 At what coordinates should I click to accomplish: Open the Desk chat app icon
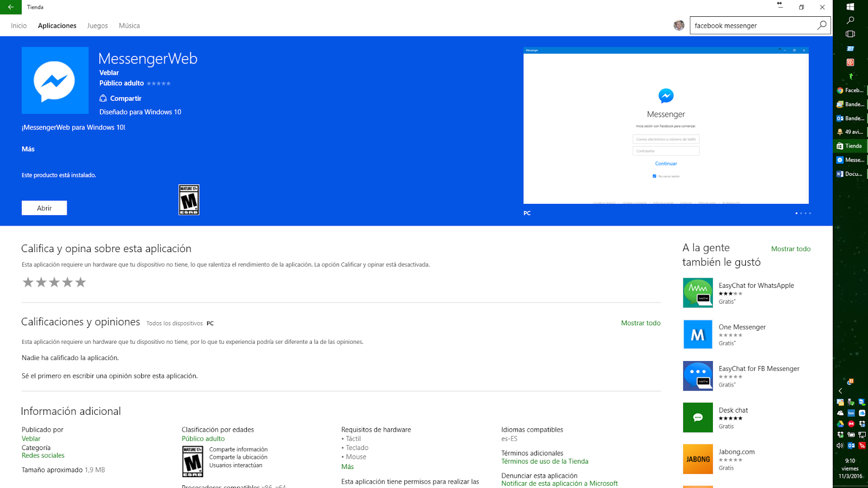698,418
